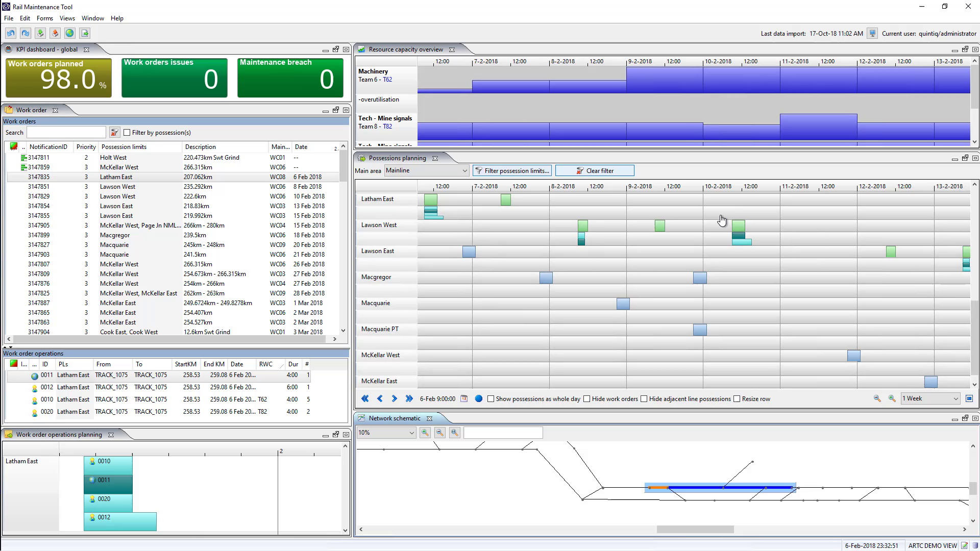
Task: Click the Filter possession limits button
Action: click(x=512, y=171)
